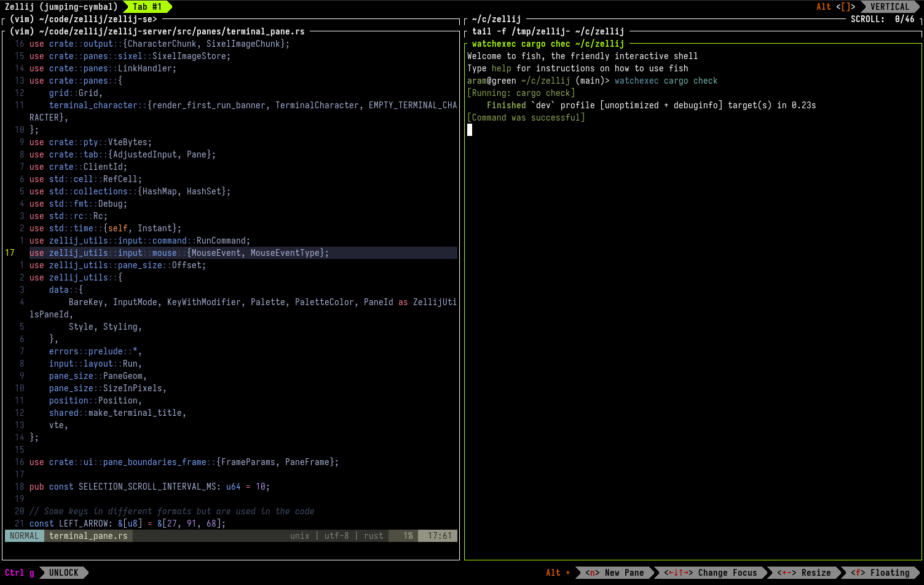Click the Floating shortcut hint

click(x=880, y=573)
